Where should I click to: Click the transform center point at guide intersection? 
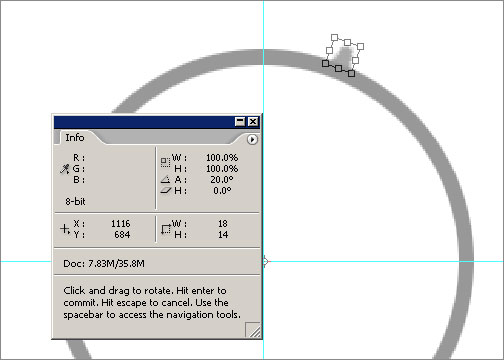tap(265, 261)
